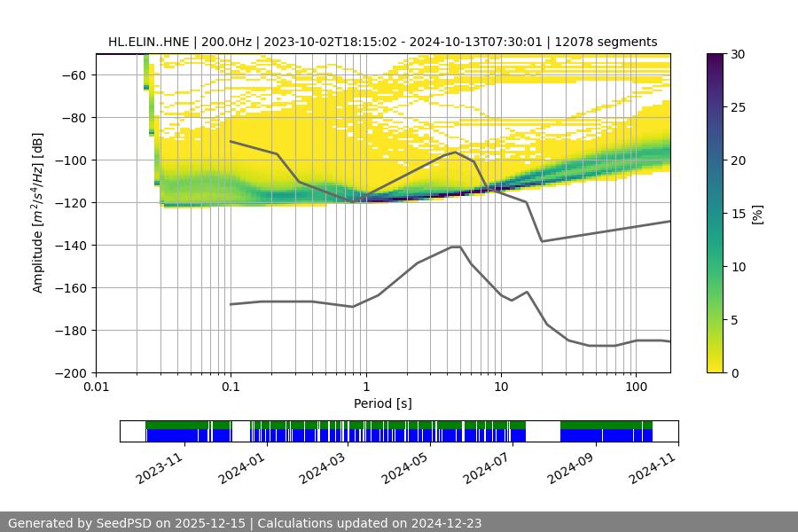Click the plot title starting with HL.ELIN..HNE
The width and height of the screenshot is (798, 532).
(x=382, y=42)
